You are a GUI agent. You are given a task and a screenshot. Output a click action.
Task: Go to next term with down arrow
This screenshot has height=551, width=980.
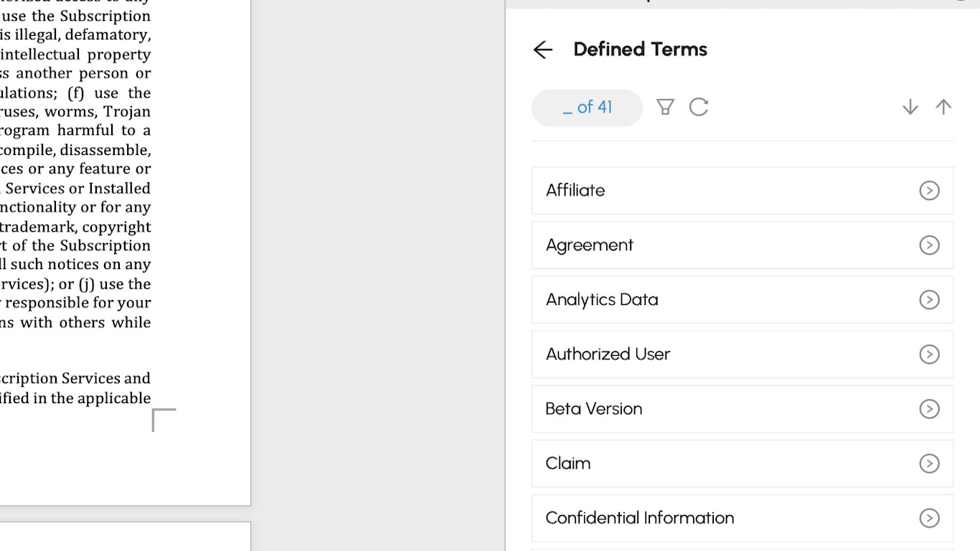point(910,108)
